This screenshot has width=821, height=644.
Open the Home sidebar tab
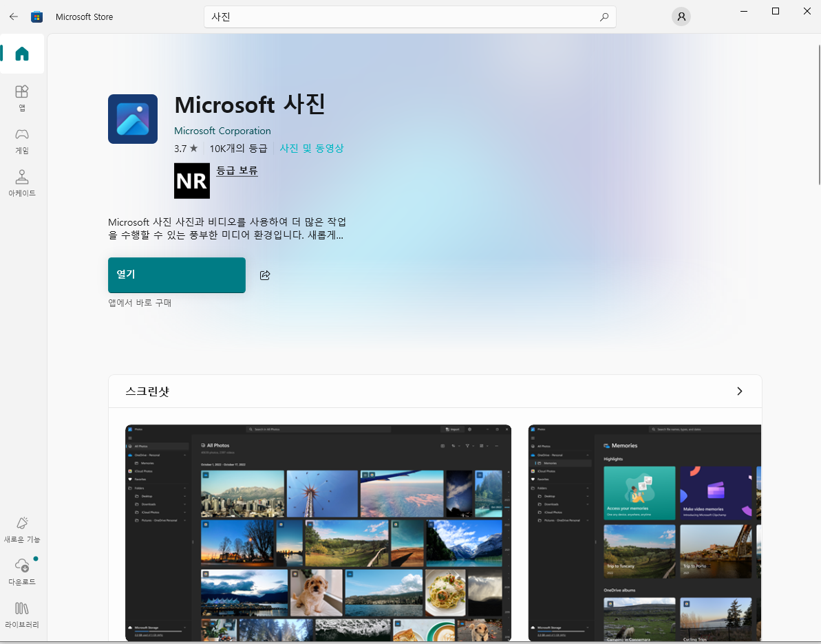(22, 54)
